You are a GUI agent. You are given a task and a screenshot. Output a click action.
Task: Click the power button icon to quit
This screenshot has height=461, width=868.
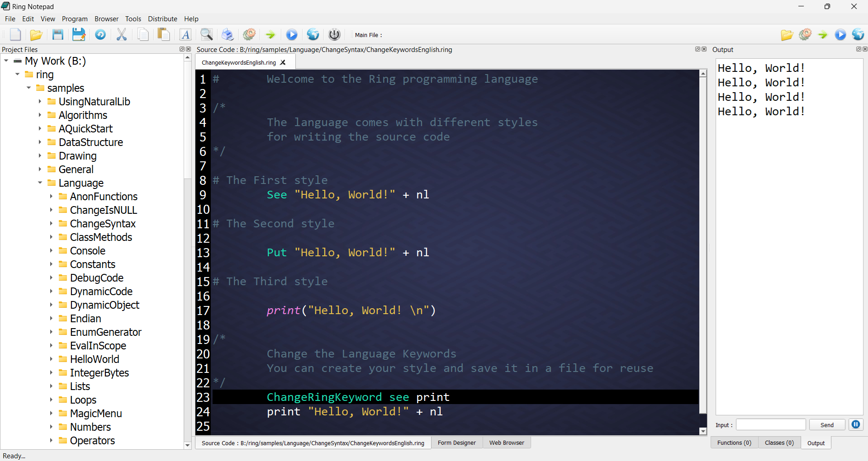[334, 35]
